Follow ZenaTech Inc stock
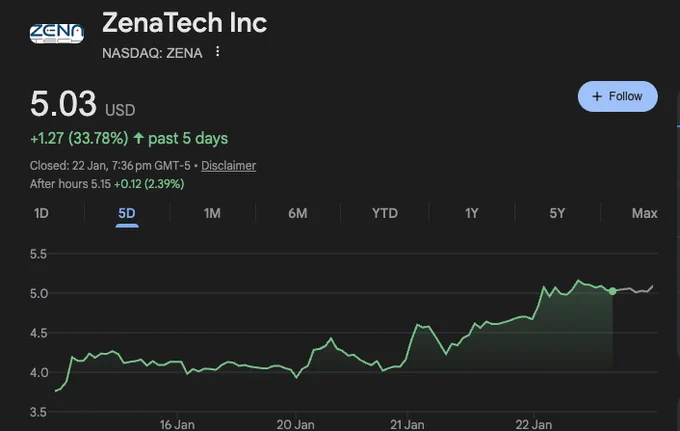Viewport: 680px width, 431px height. coord(618,96)
